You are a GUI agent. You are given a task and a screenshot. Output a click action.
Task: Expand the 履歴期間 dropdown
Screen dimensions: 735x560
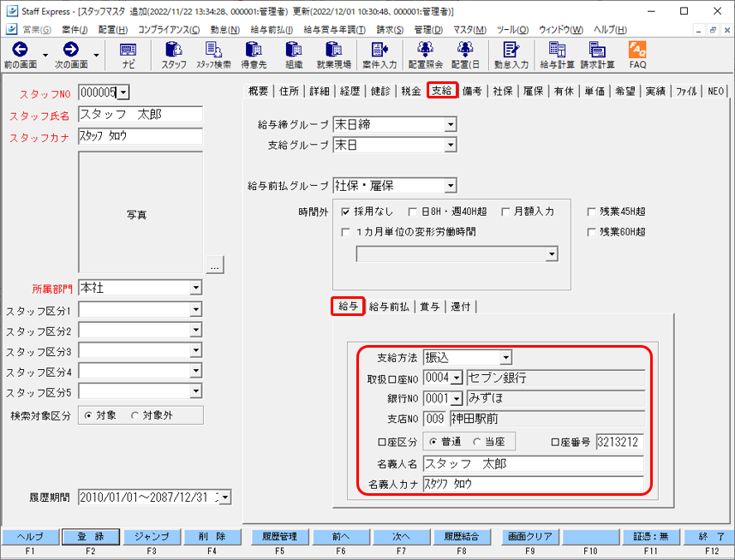(x=225, y=497)
